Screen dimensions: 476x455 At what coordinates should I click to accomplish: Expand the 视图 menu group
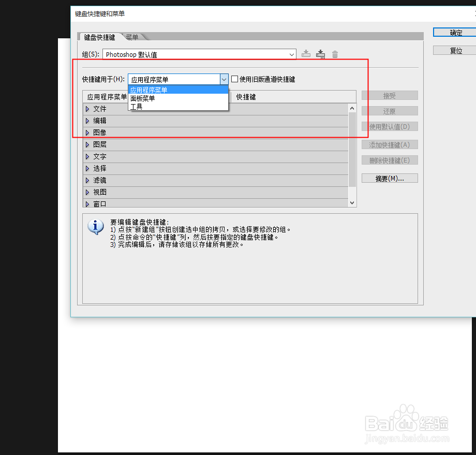pyautogui.click(x=87, y=192)
